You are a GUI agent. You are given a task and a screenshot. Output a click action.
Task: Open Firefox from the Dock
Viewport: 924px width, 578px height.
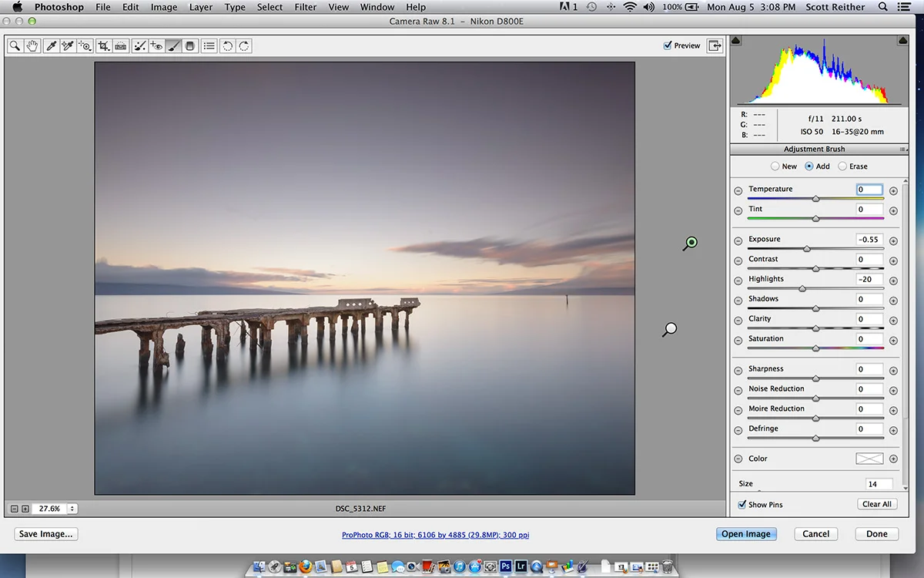[305, 567]
